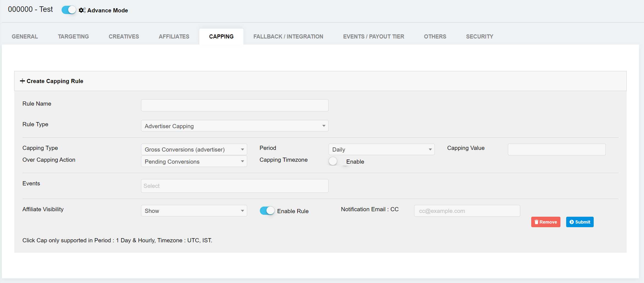Image resolution: width=644 pixels, height=283 pixels.
Task: Enable the Capping Timezone switch
Action: pos(335,161)
